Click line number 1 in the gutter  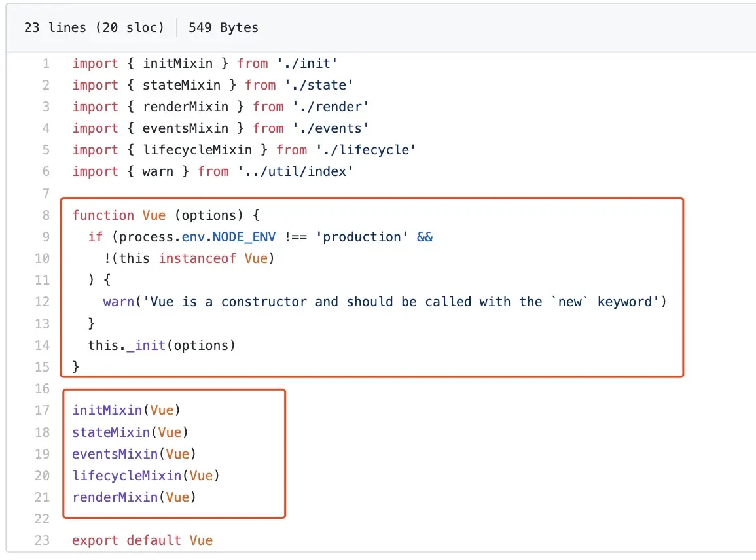pyautogui.click(x=46, y=63)
